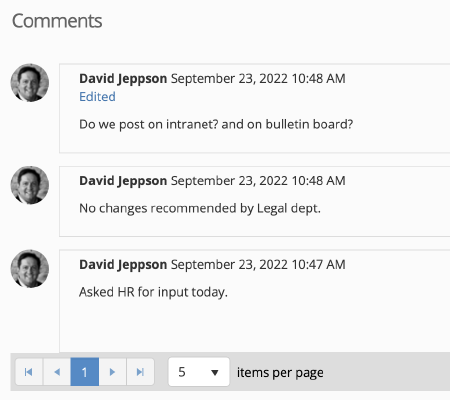Click the dropdown arrow beside 5

click(x=215, y=372)
